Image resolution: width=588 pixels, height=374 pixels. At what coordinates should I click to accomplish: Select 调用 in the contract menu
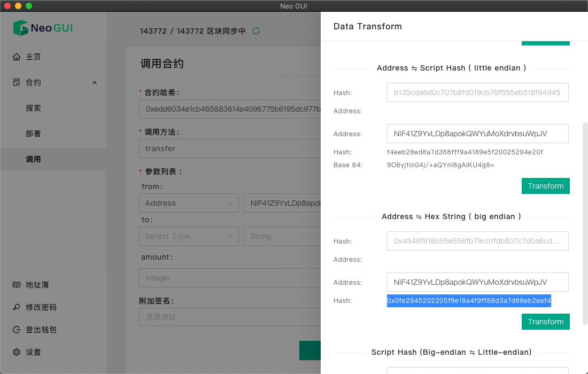[x=34, y=159]
